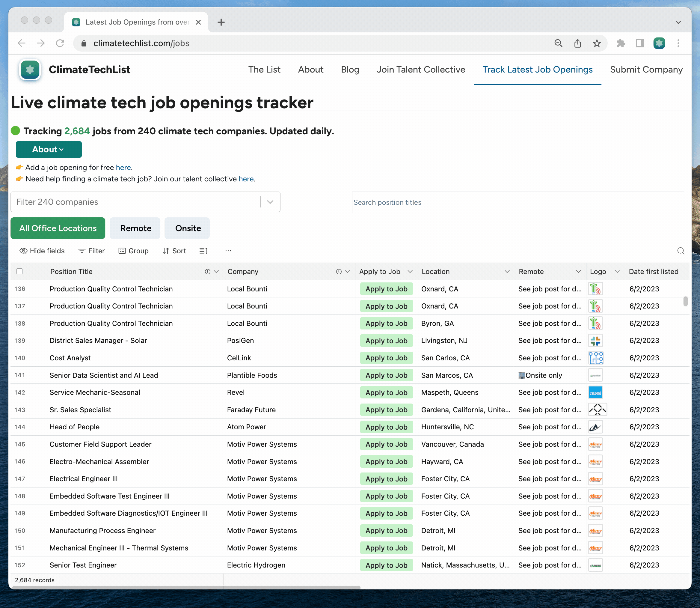Click the browser forward arrow

(x=41, y=43)
